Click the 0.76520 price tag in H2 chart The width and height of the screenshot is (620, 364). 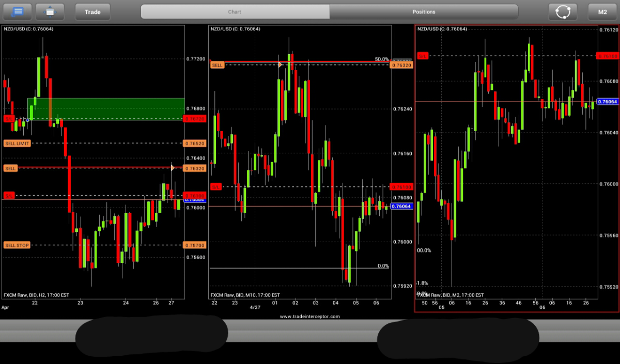click(x=195, y=143)
